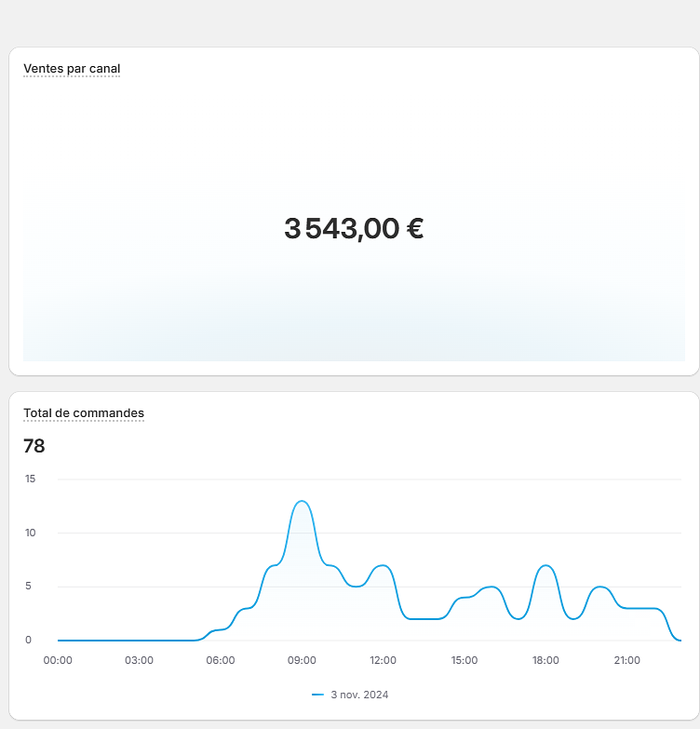Select the 15:00 x-axis label

(x=464, y=660)
